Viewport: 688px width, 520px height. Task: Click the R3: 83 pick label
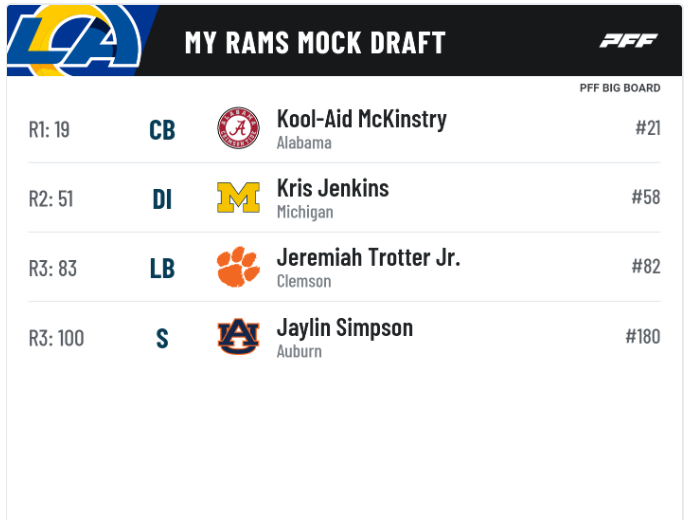click(x=52, y=268)
